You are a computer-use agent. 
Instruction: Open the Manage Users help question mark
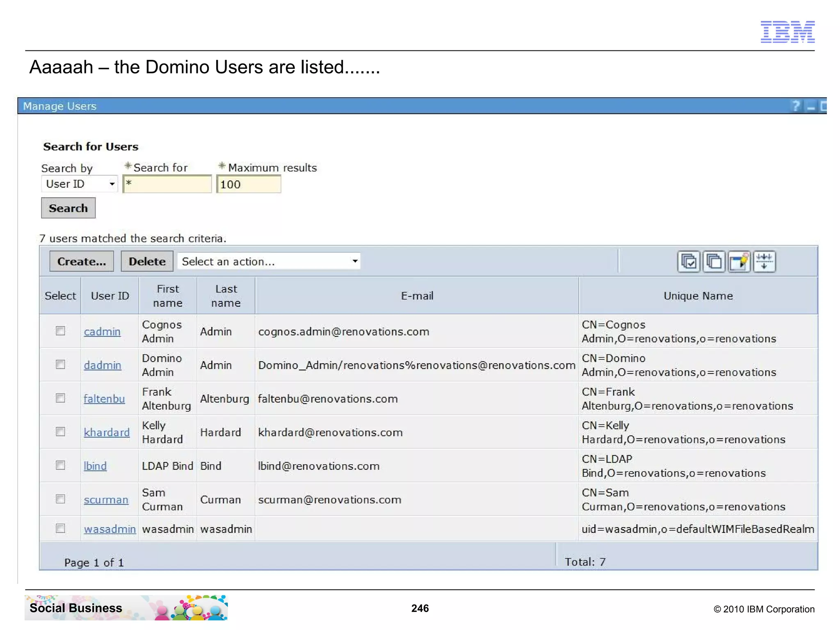tap(796, 106)
